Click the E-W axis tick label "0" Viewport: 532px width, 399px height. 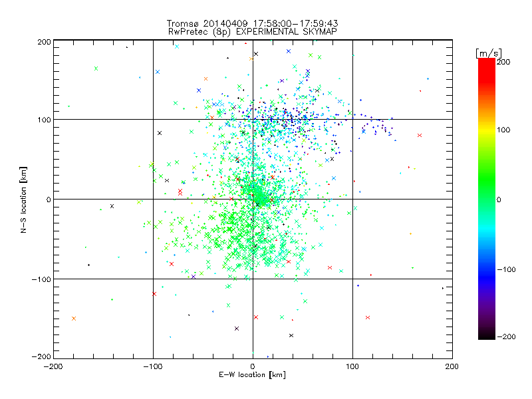click(253, 366)
